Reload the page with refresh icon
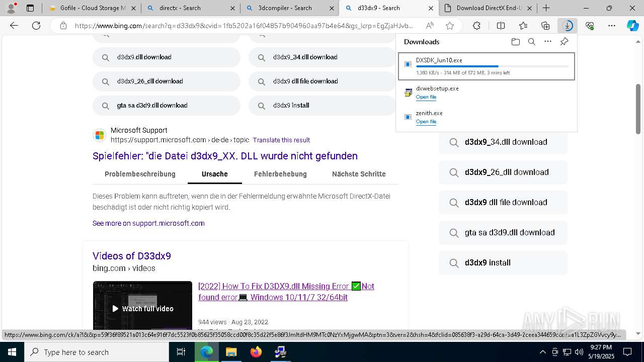The height and width of the screenshot is (362, 644). click(36, 26)
